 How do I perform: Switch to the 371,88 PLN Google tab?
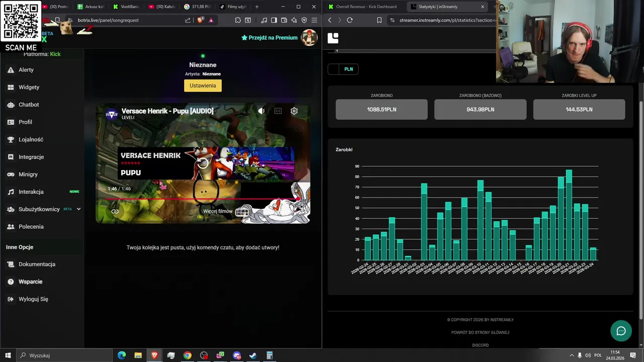pos(197,7)
